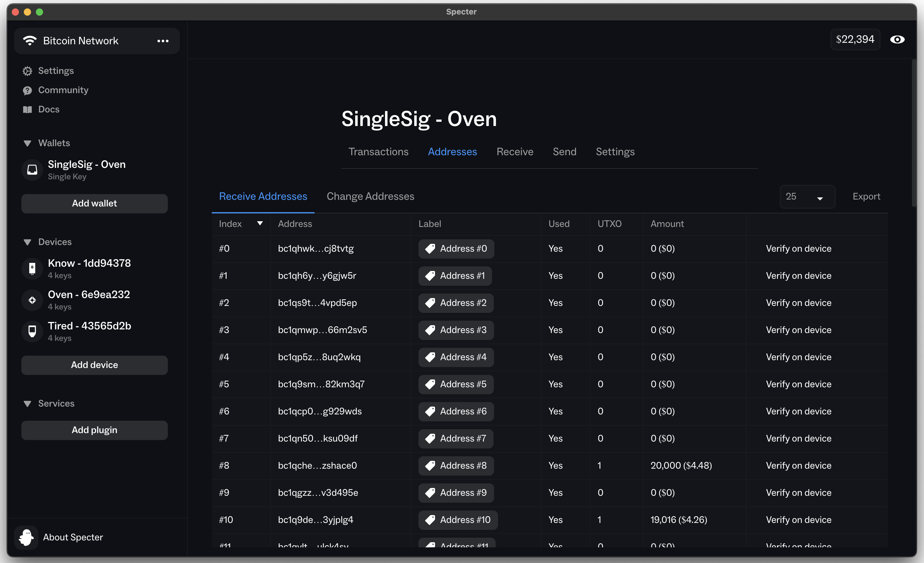The width and height of the screenshot is (924, 563).
Task: Click address bc1qmwp…66m2sv5
Action: (x=322, y=330)
